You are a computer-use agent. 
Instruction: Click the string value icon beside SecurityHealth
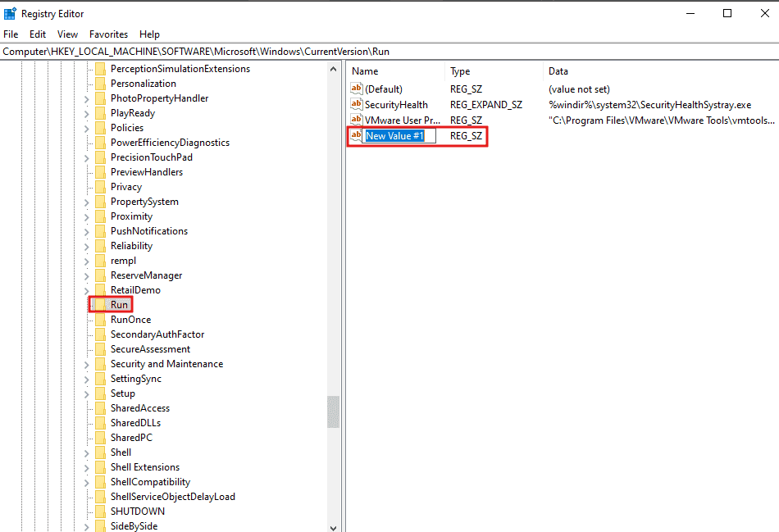click(x=356, y=104)
